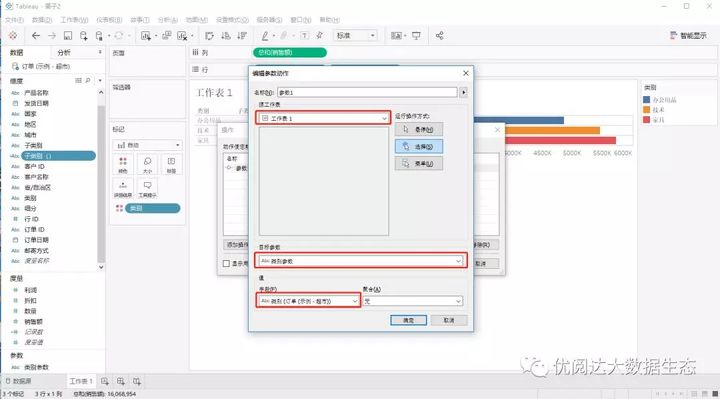This screenshot has height=399, width=720.
Task: Click the Size (大小) marks card button
Action: (x=147, y=164)
